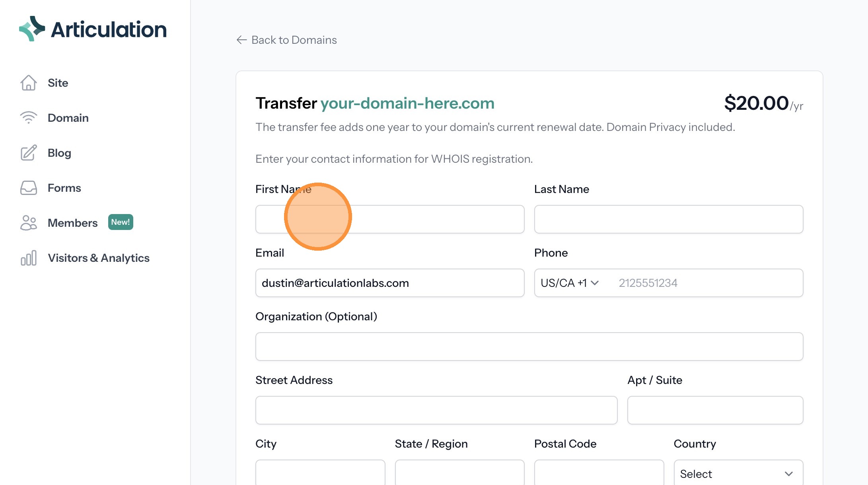Viewport: 868px width, 485px height.
Task: Focus the Last Name input field
Action: (668, 219)
